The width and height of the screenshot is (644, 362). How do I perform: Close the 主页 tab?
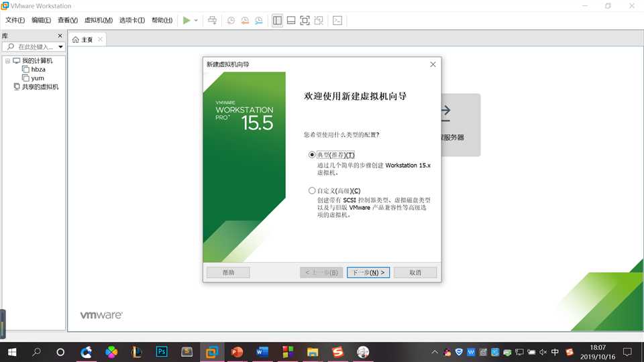(x=100, y=40)
